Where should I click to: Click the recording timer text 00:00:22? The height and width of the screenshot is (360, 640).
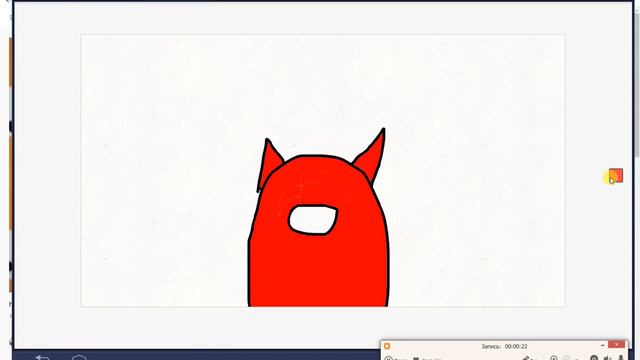pos(516,346)
